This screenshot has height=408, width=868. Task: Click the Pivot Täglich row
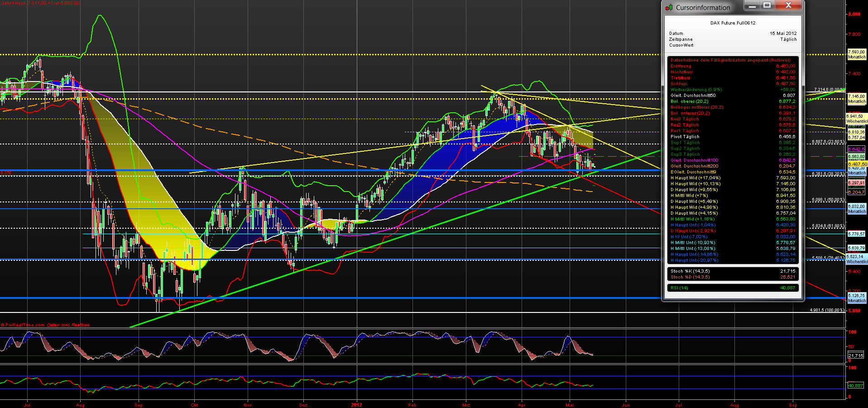click(x=733, y=137)
